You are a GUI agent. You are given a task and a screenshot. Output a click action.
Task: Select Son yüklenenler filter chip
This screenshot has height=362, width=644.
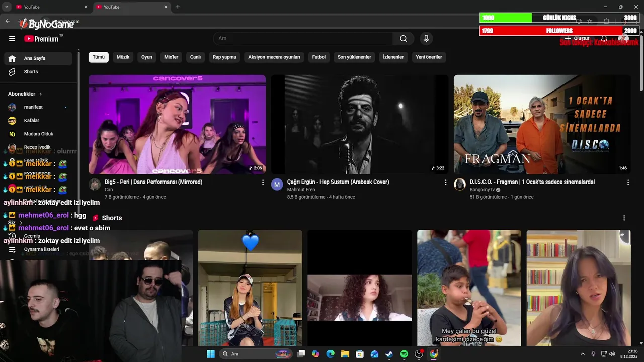pyautogui.click(x=354, y=57)
